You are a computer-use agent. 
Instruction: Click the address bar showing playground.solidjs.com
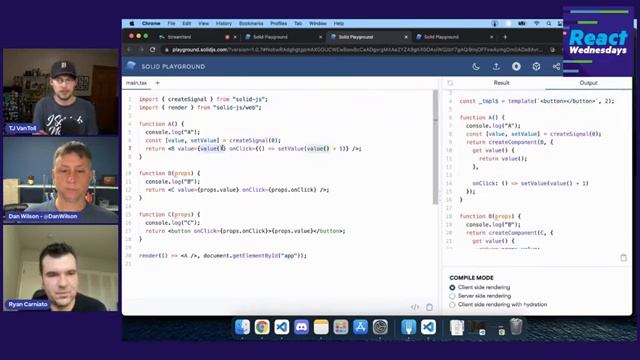[355, 50]
